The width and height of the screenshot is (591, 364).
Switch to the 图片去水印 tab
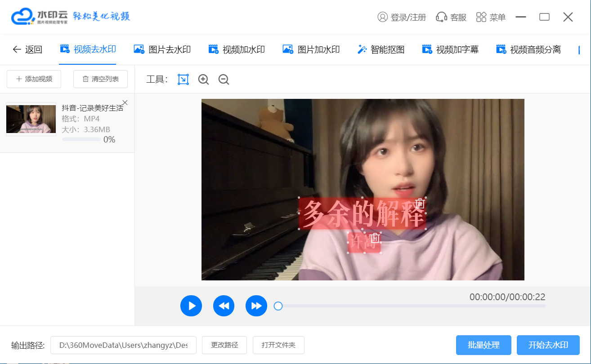click(x=162, y=49)
